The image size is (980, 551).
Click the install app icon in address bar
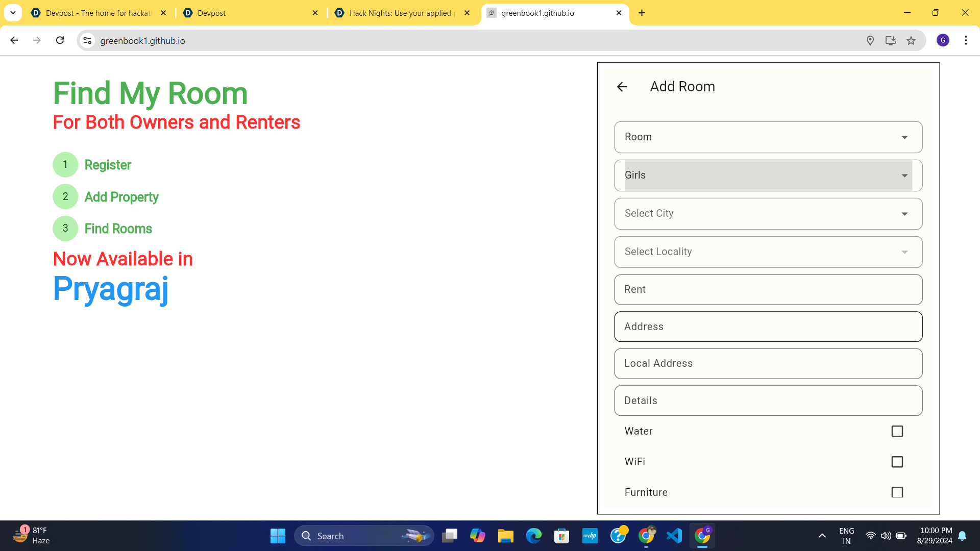click(891, 41)
